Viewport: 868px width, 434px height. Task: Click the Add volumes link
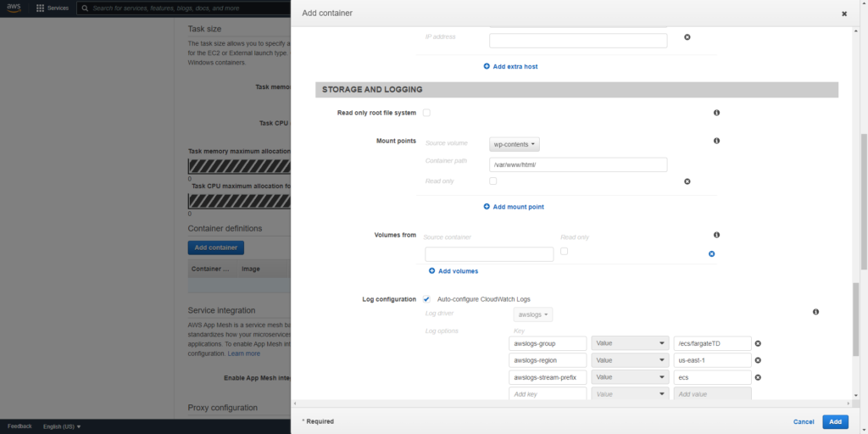pos(459,271)
